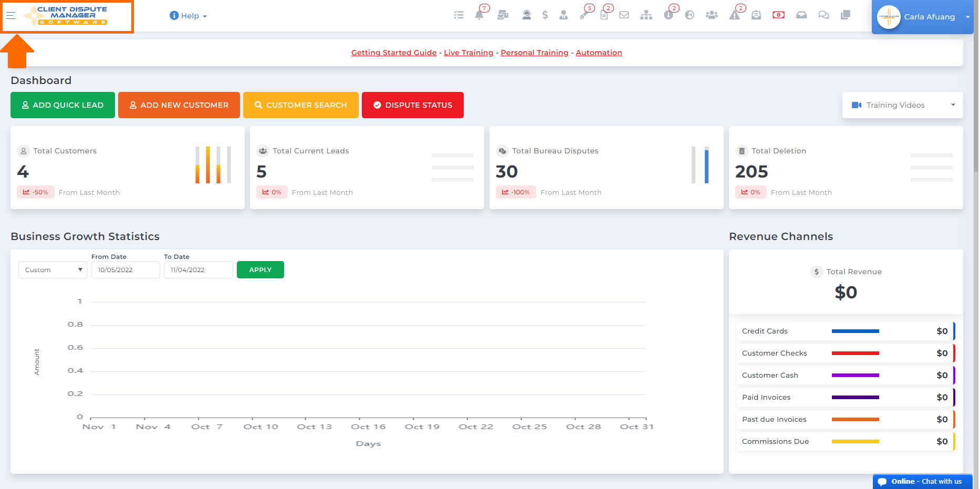Viewport: 980px width, 489px height.
Task: Click the Total Current Leads card title
Action: pos(310,151)
